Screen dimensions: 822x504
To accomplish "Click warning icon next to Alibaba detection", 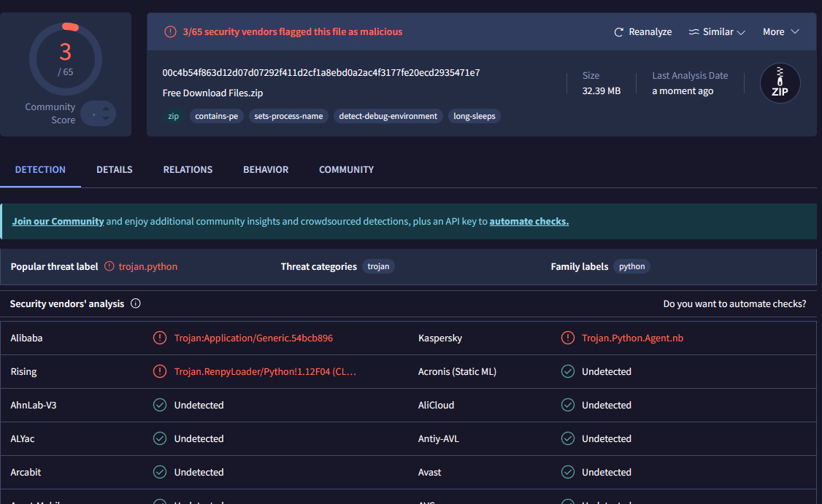I will pos(160,338).
